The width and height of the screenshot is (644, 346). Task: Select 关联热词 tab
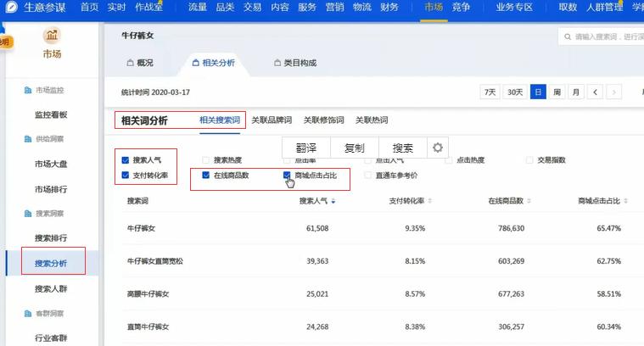click(x=372, y=120)
